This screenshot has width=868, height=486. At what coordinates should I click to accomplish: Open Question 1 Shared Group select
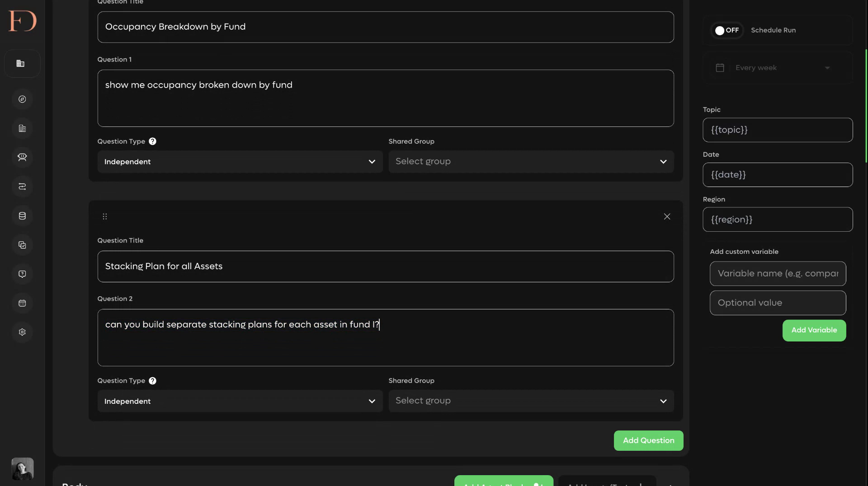click(531, 162)
